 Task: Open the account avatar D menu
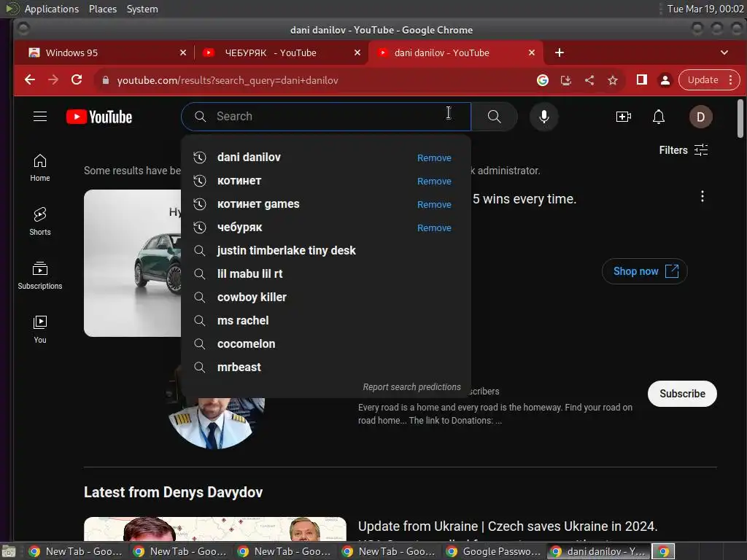[x=700, y=117]
